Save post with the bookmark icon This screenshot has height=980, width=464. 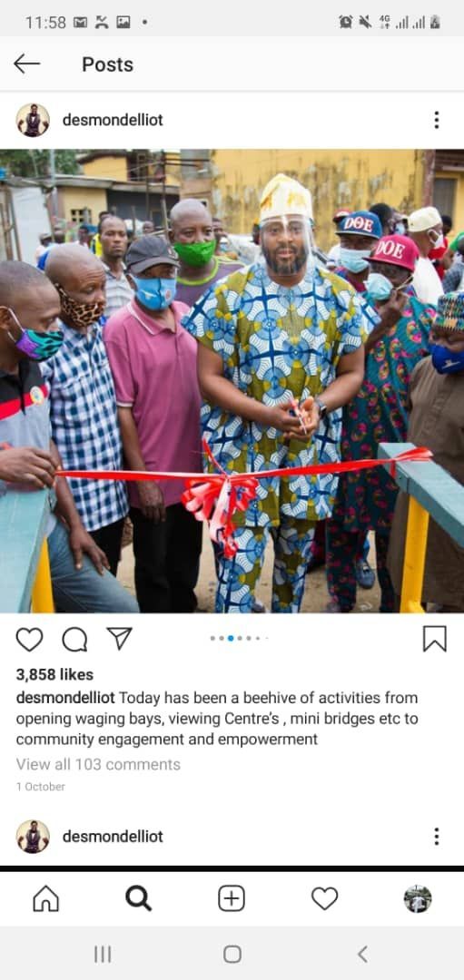tap(435, 639)
